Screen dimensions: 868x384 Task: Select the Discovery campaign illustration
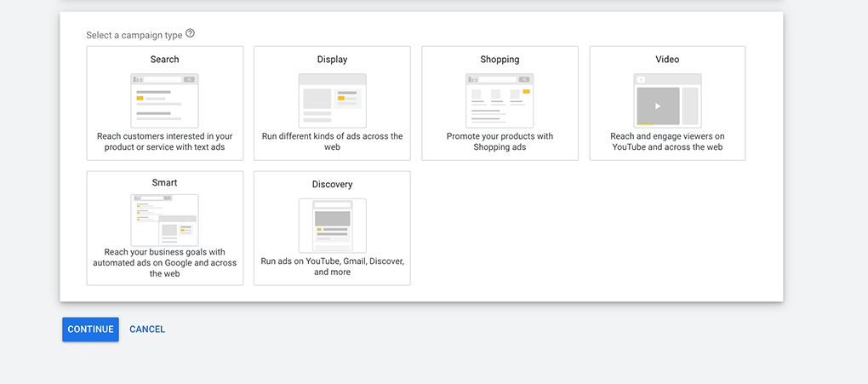(332, 226)
